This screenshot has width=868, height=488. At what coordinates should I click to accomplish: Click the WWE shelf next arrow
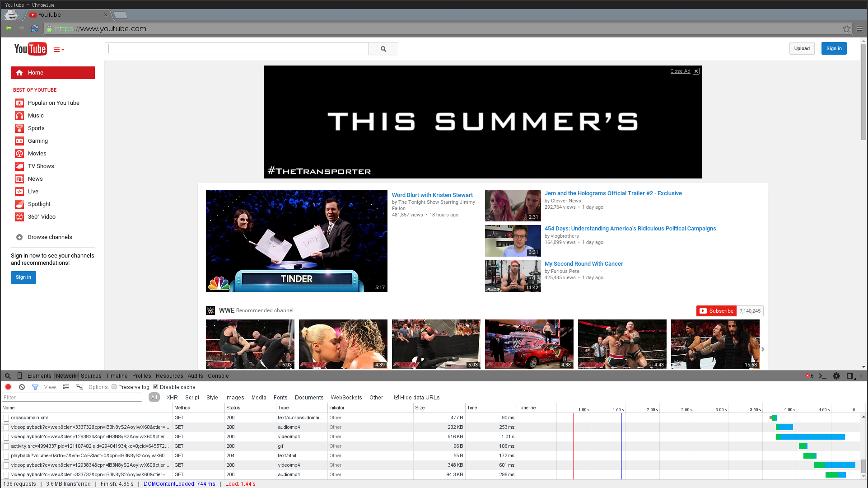(763, 349)
